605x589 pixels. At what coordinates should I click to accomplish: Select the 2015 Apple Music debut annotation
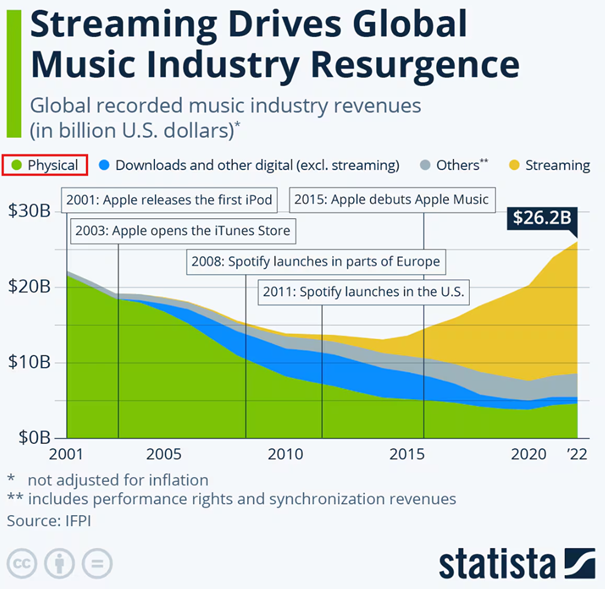391,199
